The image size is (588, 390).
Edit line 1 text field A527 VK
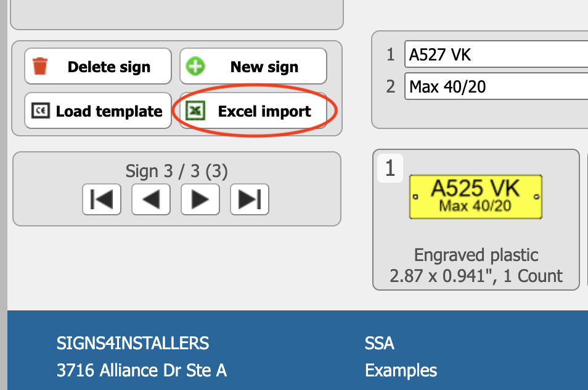(496, 54)
